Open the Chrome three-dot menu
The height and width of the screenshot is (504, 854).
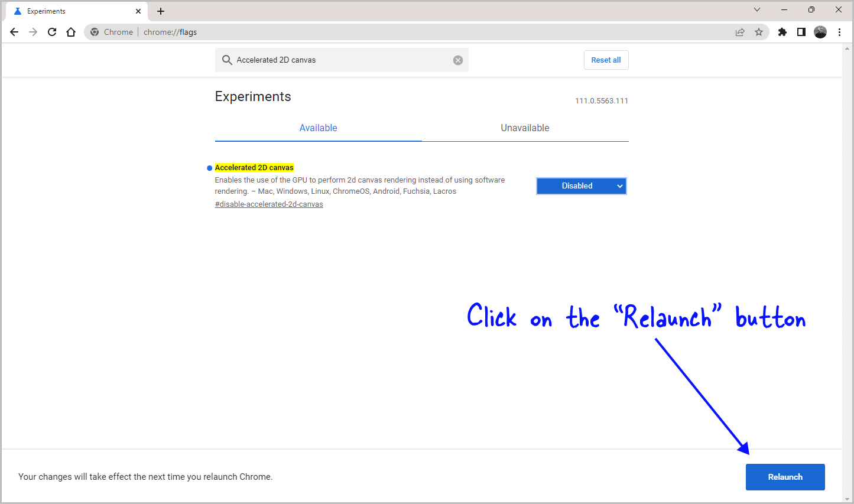click(840, 32)
